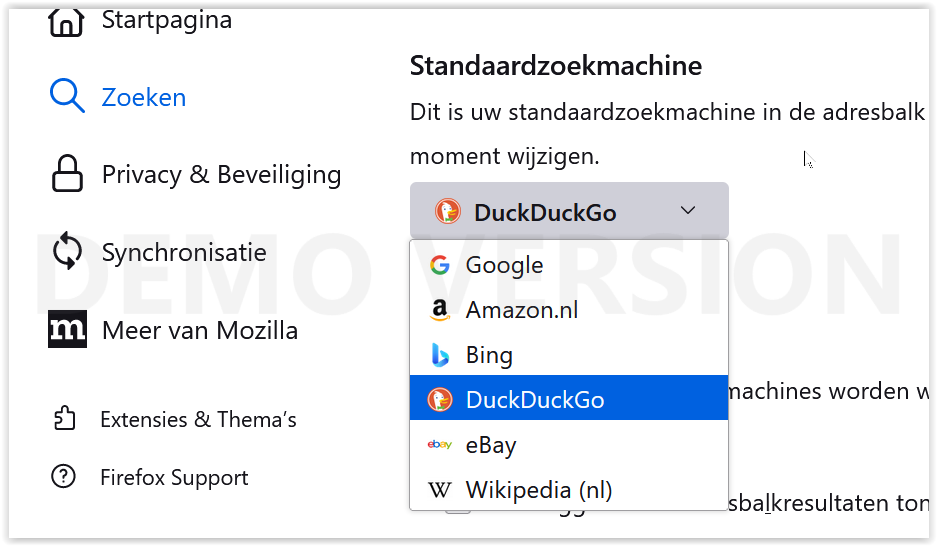The image size is (937, 546).
Task: Click the Firefox Support question mark icon
Action: point(63,476)
